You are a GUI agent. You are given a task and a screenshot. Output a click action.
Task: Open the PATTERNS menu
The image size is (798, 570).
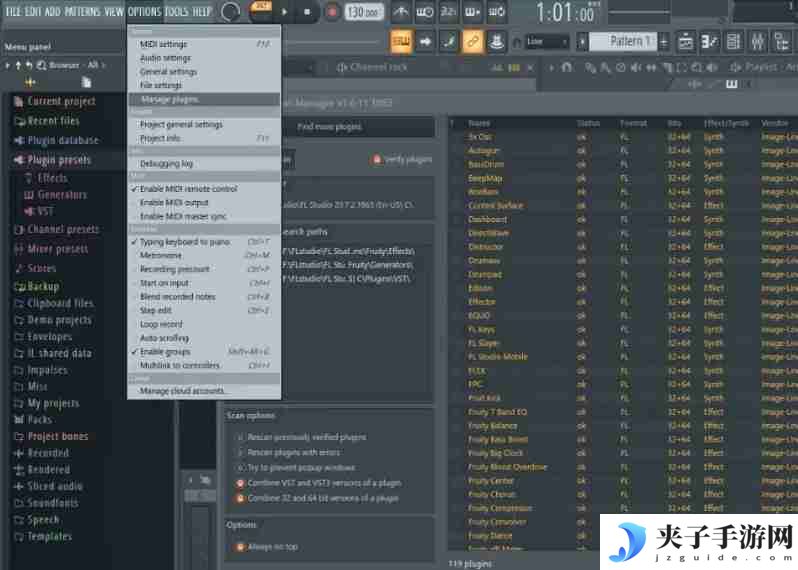[x=82, y=11]
